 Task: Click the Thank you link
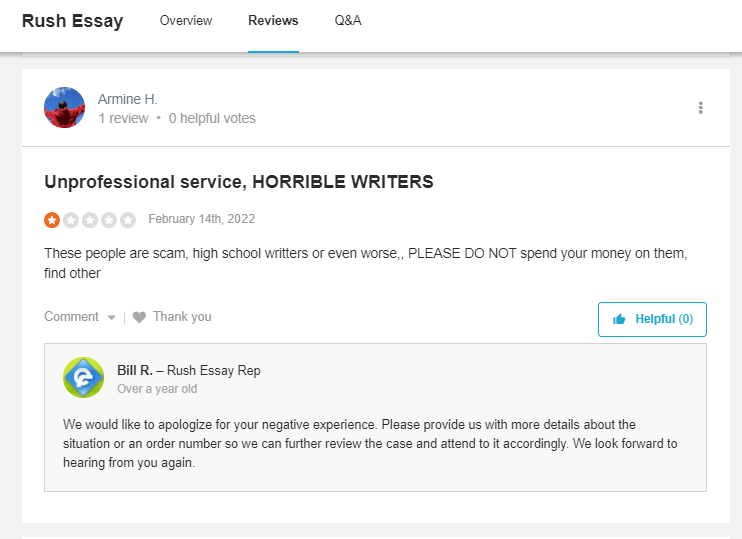point(182,317)
